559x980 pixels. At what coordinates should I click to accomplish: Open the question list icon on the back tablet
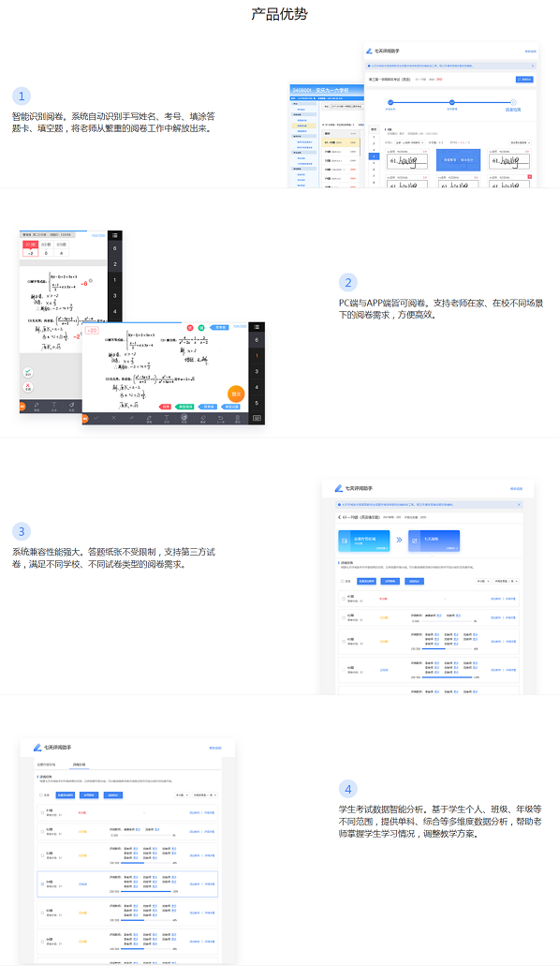click(115, 235)
